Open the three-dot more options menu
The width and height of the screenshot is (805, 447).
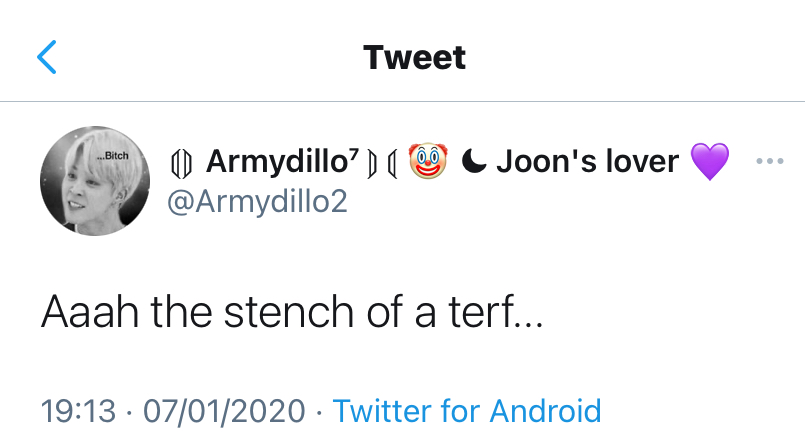[769, 161]
